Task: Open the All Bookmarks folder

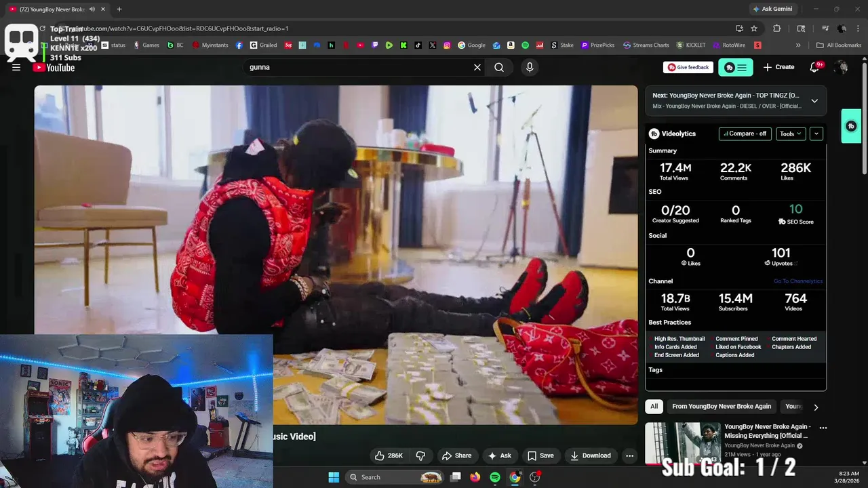Action: (x=839, y=45)
